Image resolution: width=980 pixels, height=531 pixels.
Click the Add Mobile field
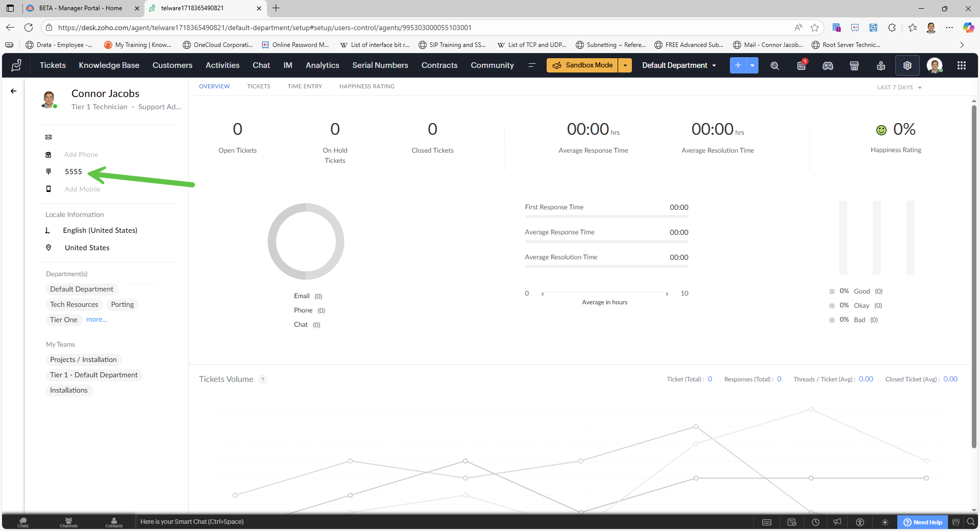83,189
